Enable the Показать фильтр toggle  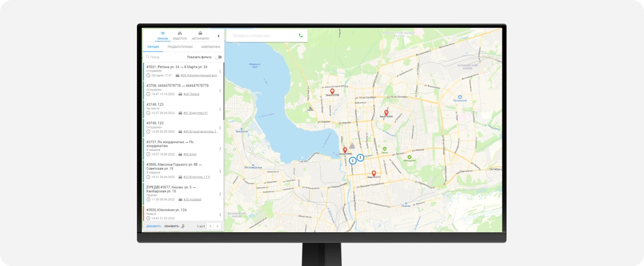tap(218, 57)
